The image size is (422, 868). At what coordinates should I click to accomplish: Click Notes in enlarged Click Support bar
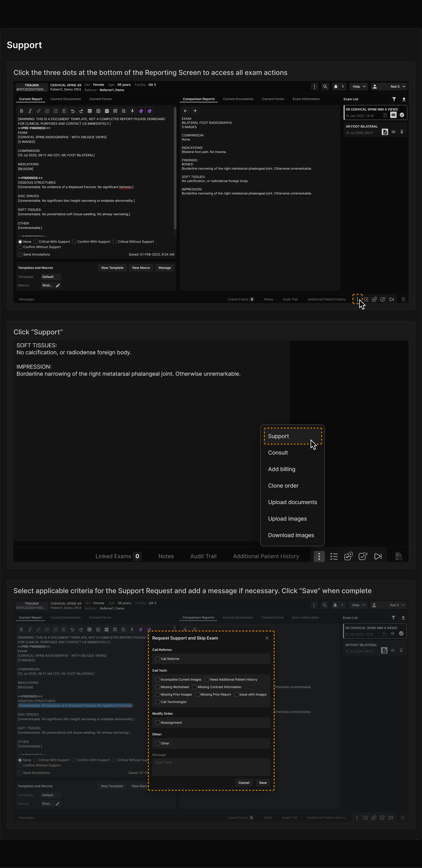pos(166,556)
